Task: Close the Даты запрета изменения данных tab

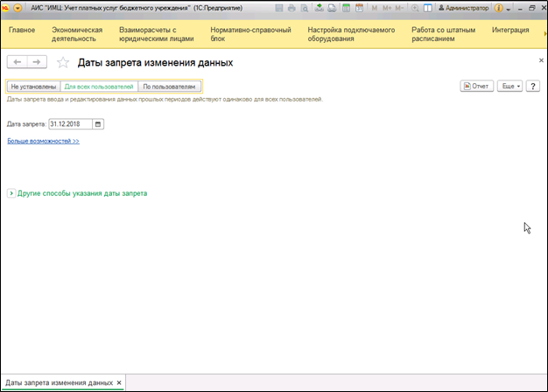Action: (119, 383)
